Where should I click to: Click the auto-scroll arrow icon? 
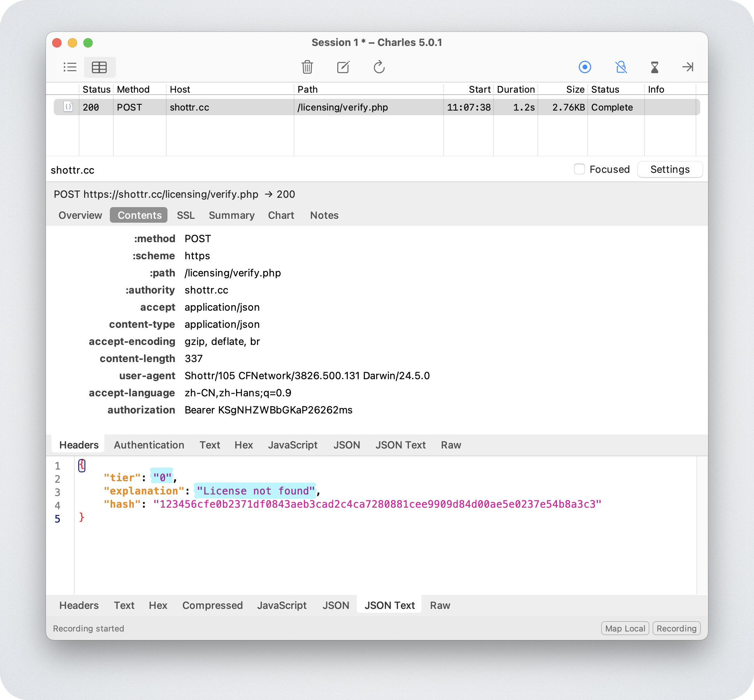click(688, 67)
